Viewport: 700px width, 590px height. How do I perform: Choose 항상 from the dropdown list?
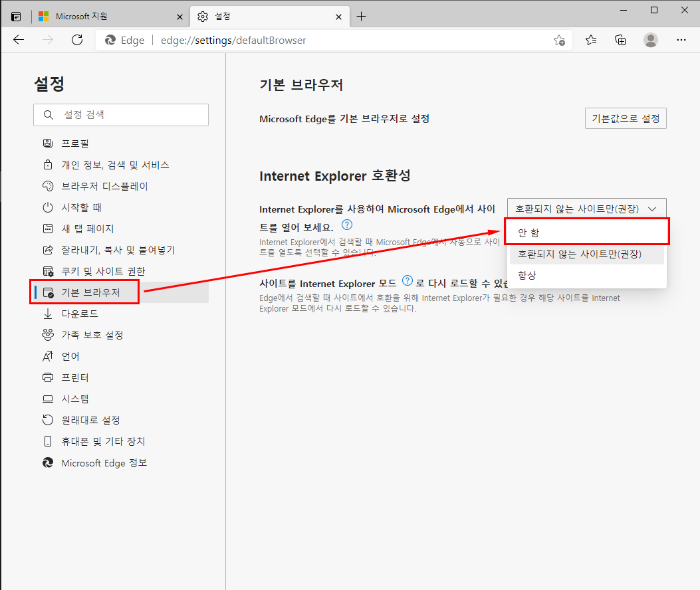click(586, 275)
